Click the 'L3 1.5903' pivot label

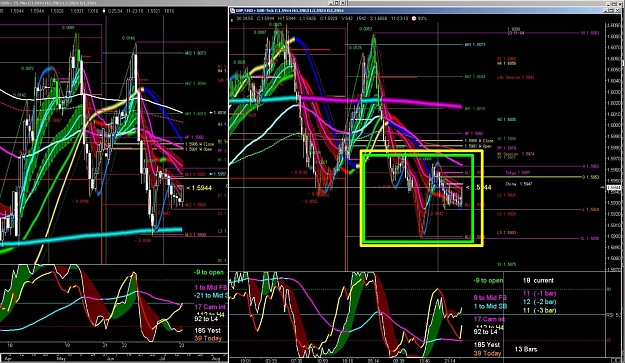click(x=507, y=233)
